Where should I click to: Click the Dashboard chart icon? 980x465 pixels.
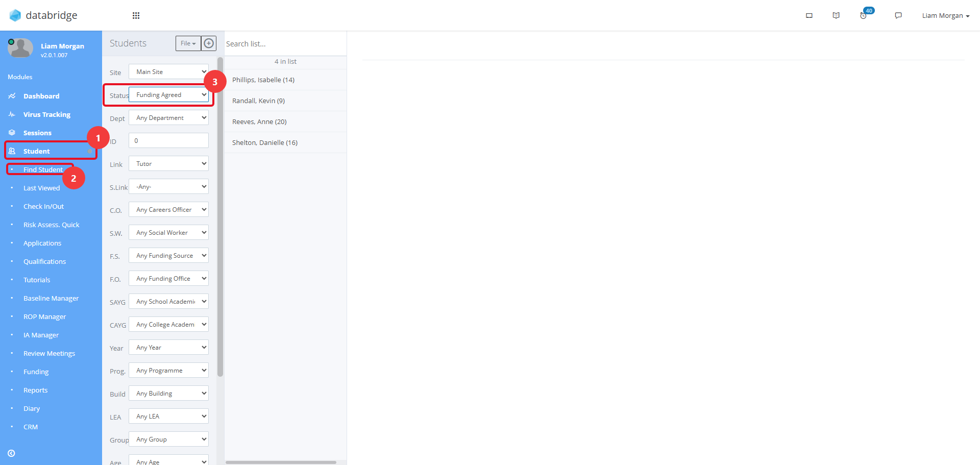tap(12, 96)
